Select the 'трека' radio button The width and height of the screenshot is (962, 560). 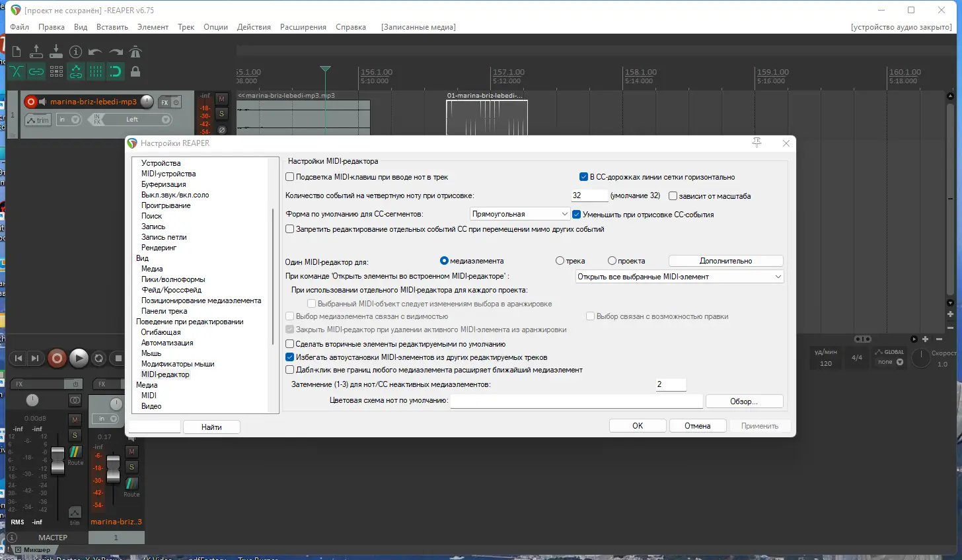[x=560, y=261]
